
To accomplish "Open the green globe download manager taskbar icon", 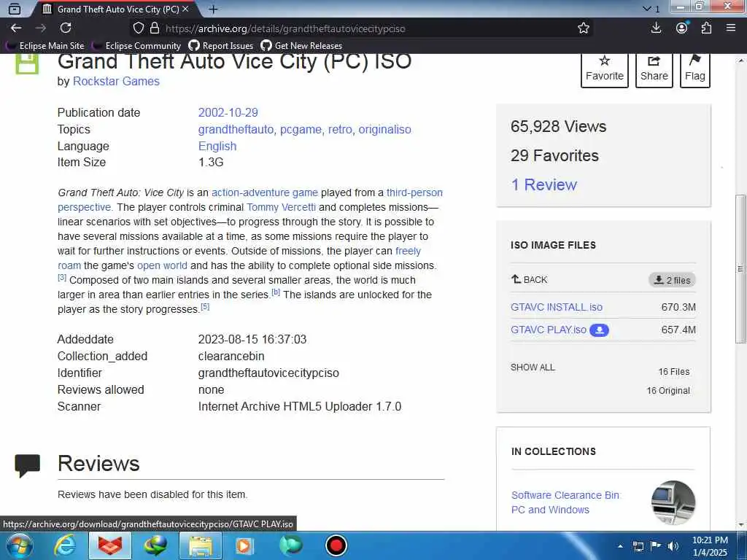I will (x=155, y=545).
